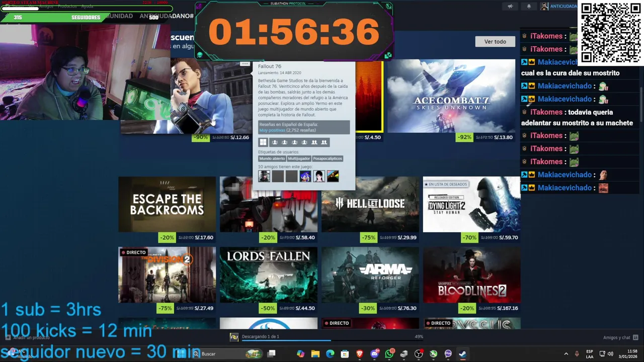Click the Windows taskbar Buscar search box
This screenshot has width=644, height=362.
coord(227,354)
